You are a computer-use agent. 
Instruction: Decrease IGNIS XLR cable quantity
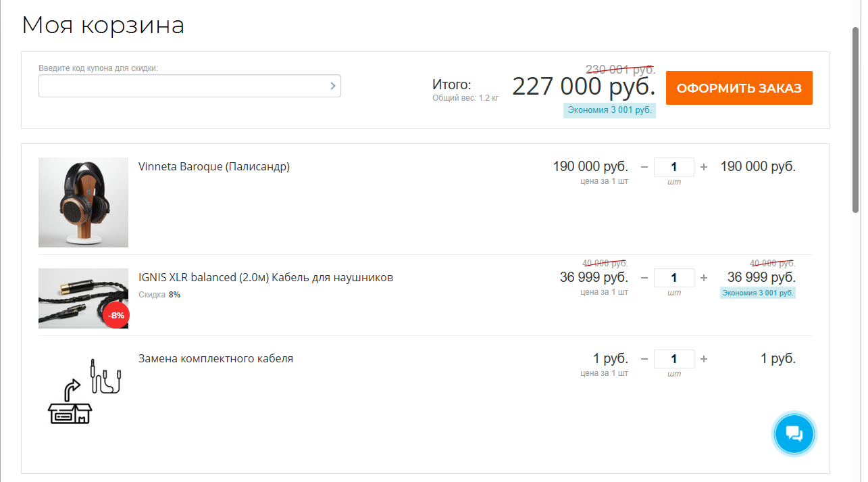coord(644,278)
